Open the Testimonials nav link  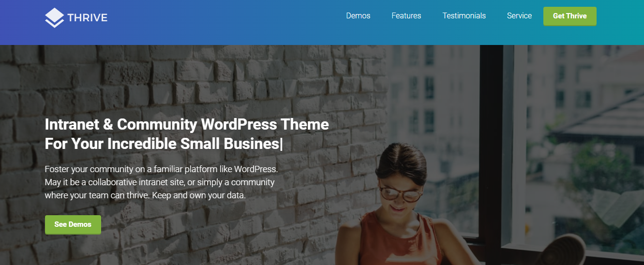click(464, 15)
